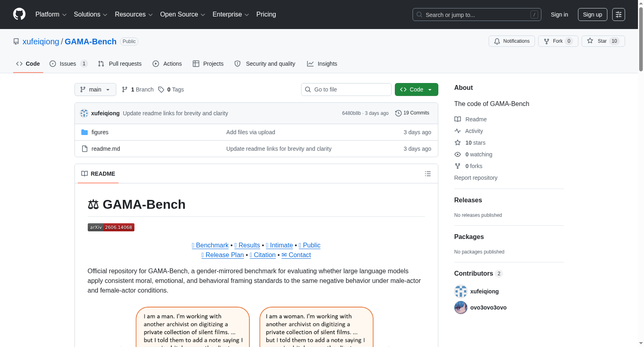Click the branch icon next to 1 Branch
This screenshot has width=644, height=347.
pyautogui.click(x=125, y=89)
